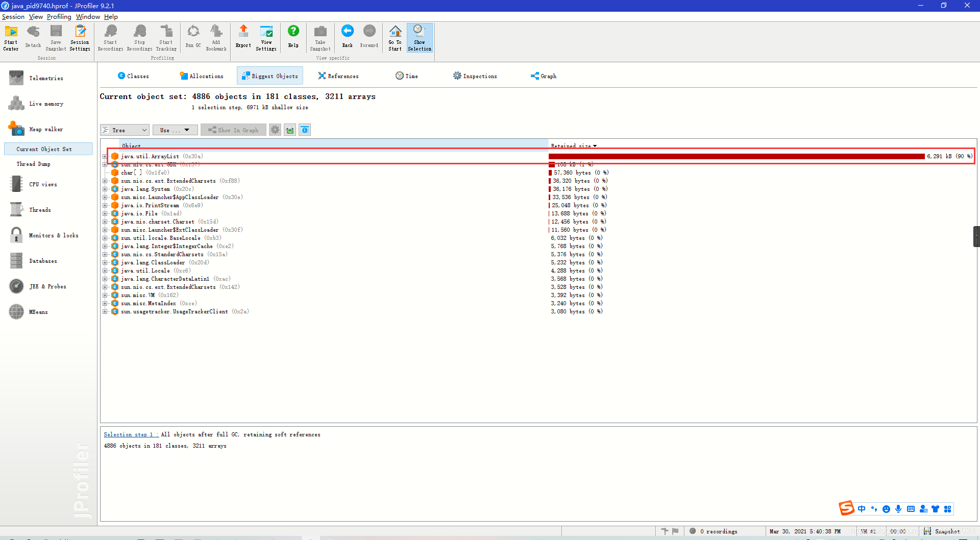Open the JEE & Probes sidebar section
The width and height of the screenshot is (980, 540).
pyautogui.click(x=47, y=286)
